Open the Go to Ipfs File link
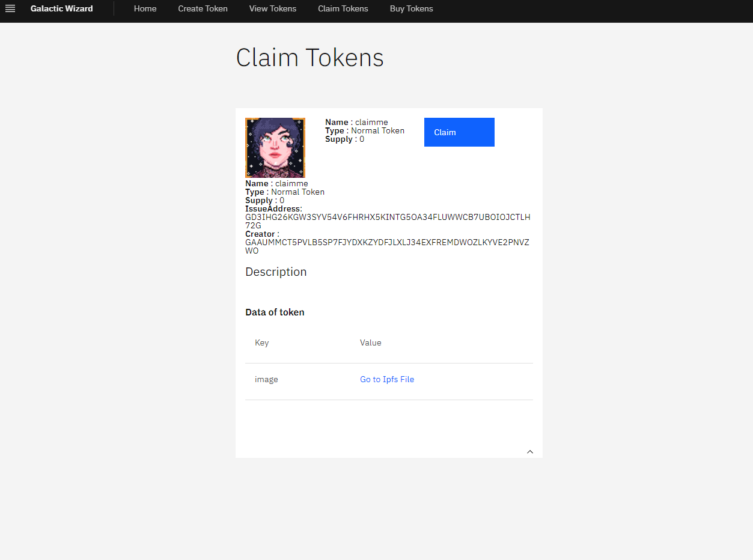 click(x=387, y=379)
